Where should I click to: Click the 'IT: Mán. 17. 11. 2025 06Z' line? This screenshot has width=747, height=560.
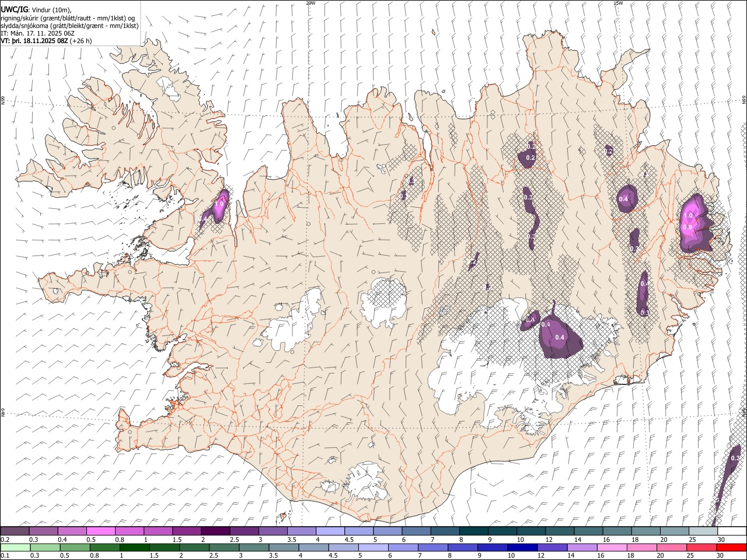39,33
